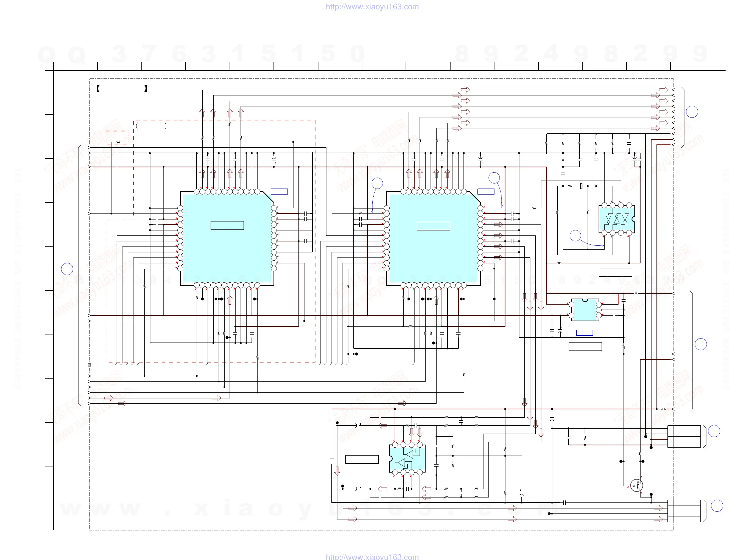Click the blue circle with arrow to the right IC's left pins

coord(377,183)
